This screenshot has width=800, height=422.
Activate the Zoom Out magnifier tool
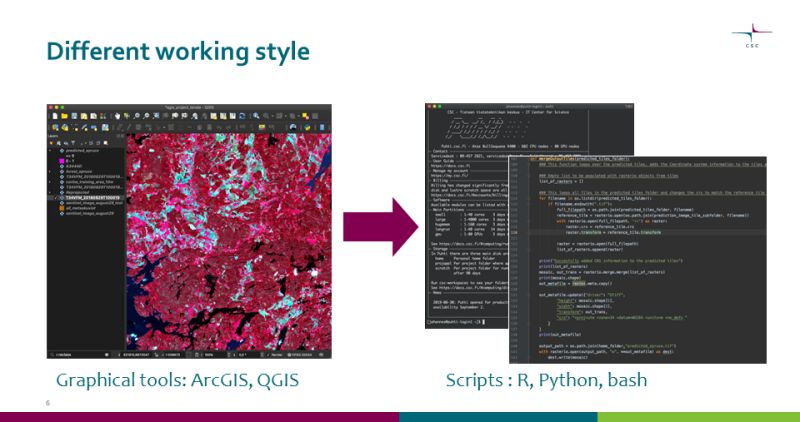tap(146, 116)
